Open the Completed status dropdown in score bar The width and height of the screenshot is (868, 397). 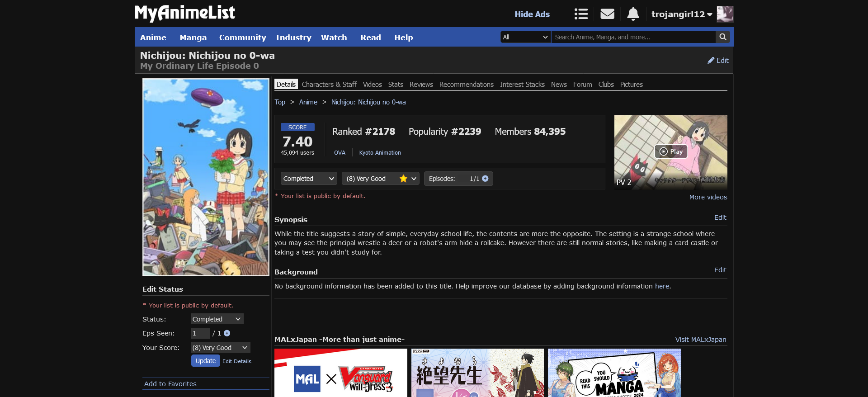click(x=309, y=179)
